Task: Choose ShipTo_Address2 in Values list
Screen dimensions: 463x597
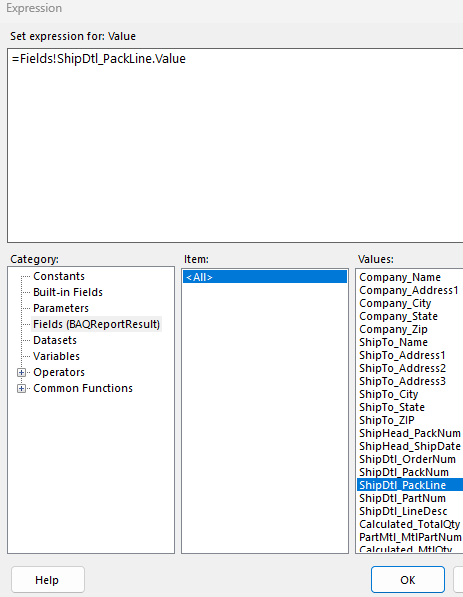Action: (x=402, y=368)
